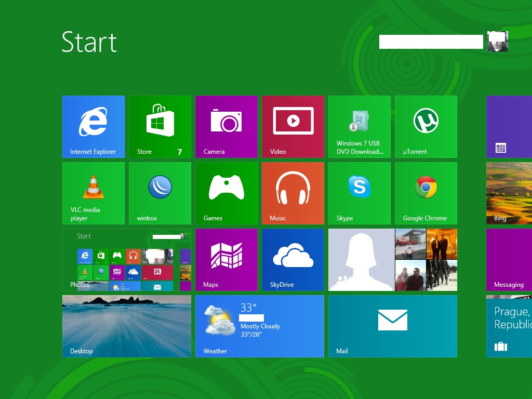Open the People tile with photos
Viewport: 532px width, 399px height.
click(393, 260)
